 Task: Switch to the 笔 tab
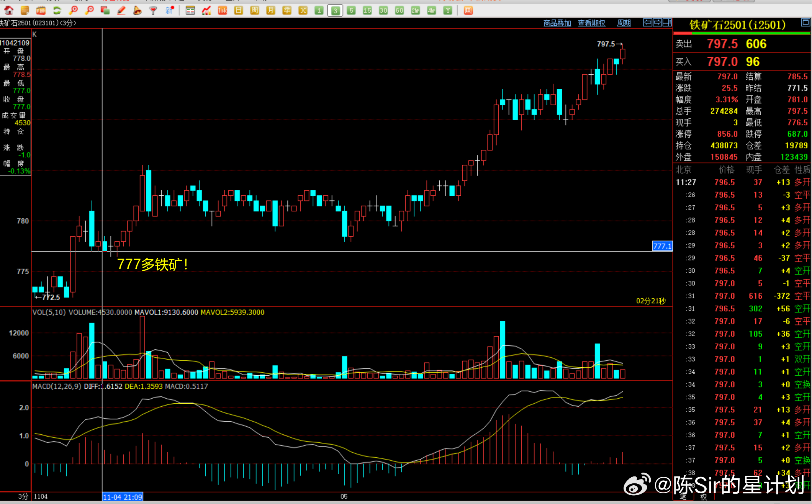pos(683,497)
